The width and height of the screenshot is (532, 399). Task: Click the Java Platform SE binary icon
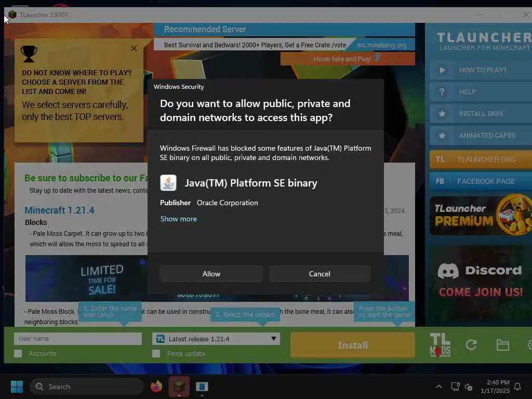(x=168, y=183)
